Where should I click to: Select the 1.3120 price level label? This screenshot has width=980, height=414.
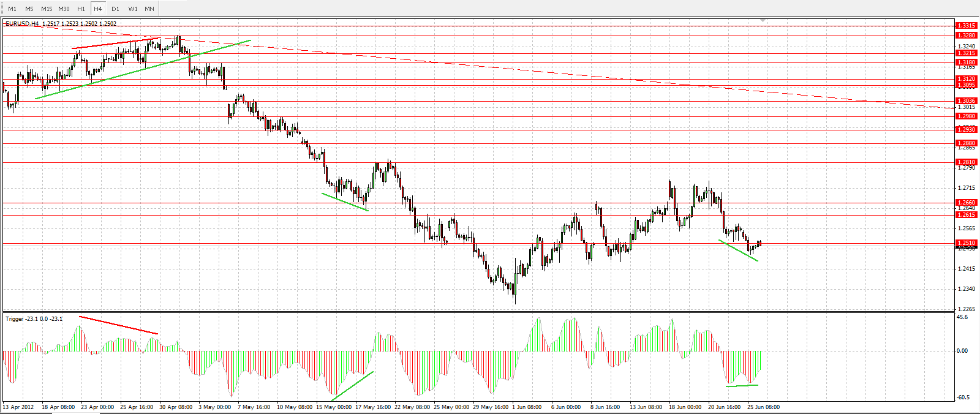click(967, 79)
